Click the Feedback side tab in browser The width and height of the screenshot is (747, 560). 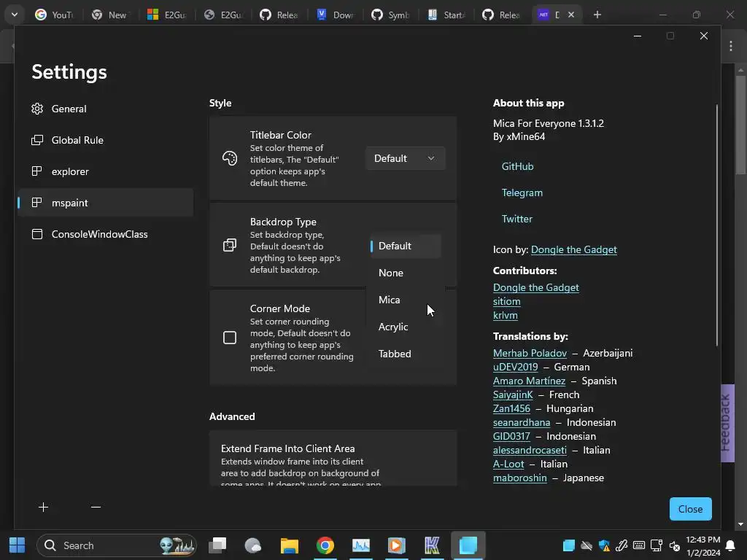click(x=727, y=423)
